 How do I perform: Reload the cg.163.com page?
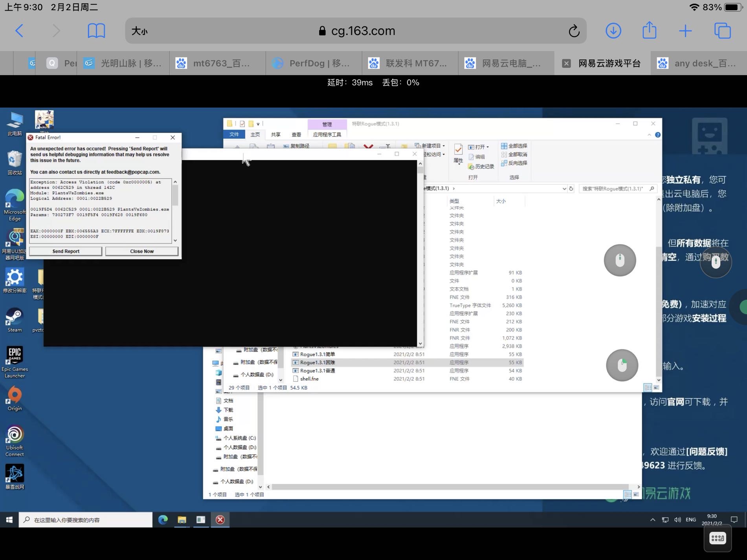pos(574,31)
